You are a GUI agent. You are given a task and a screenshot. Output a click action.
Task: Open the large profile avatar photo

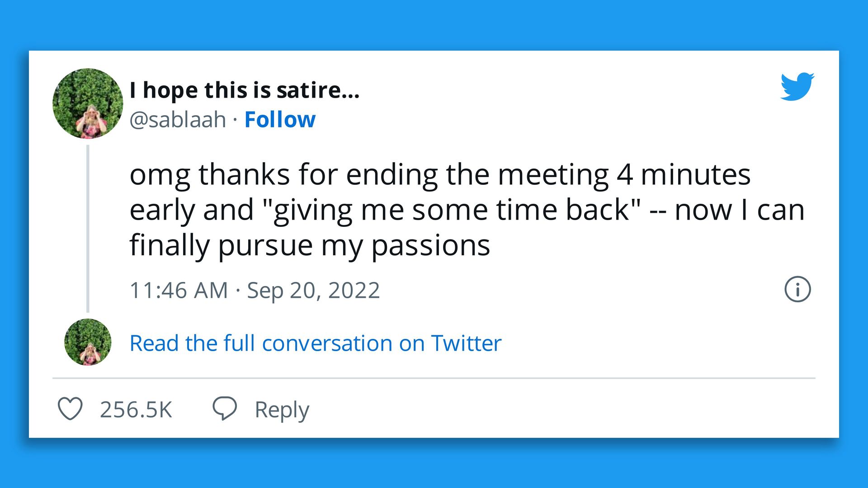(88, 103)
